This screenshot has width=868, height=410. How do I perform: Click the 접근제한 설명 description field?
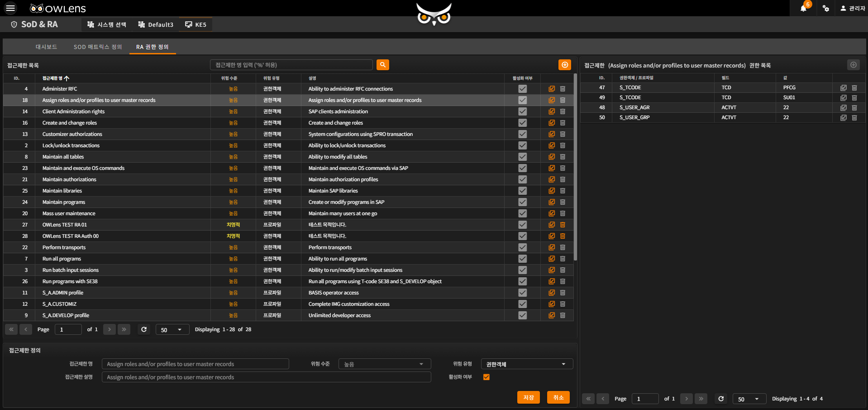point(267,377)
